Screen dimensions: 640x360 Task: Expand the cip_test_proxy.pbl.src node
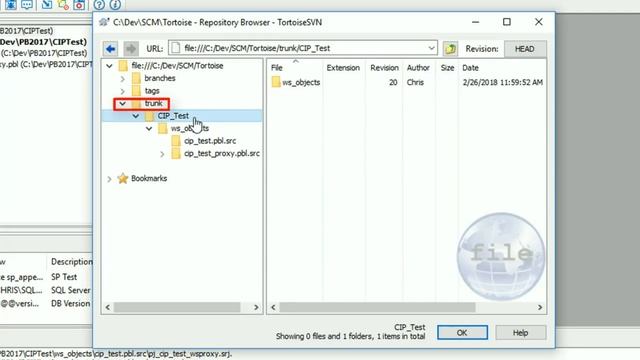pyautogui.click(x=162, y=154)
